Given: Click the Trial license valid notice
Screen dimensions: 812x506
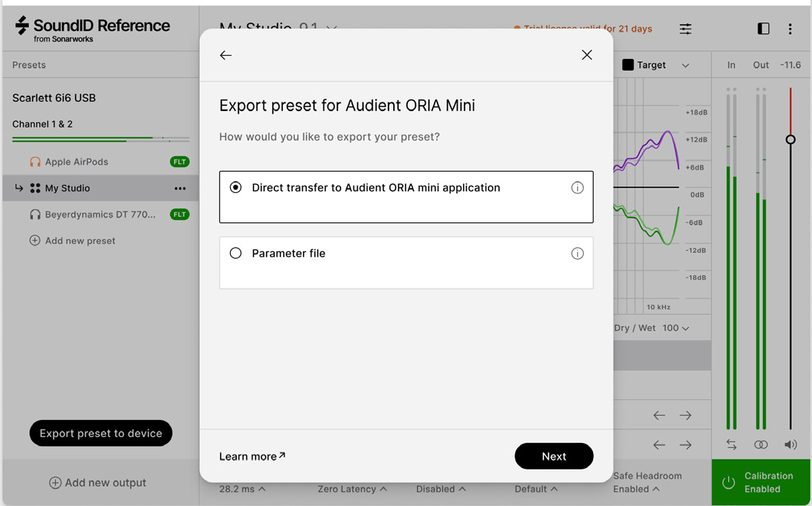Looking at the screenshot, I should [x=583, y=29].
